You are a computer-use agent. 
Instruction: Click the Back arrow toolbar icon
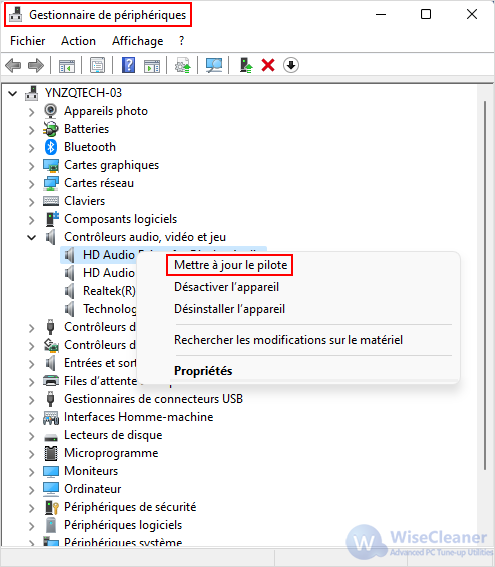[13, 65]
